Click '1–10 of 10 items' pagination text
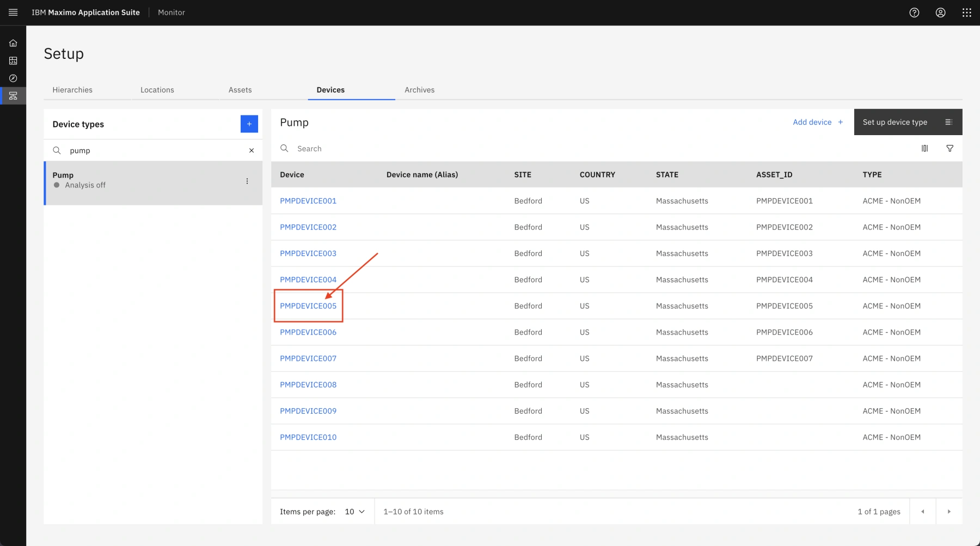 coord(413,512)
